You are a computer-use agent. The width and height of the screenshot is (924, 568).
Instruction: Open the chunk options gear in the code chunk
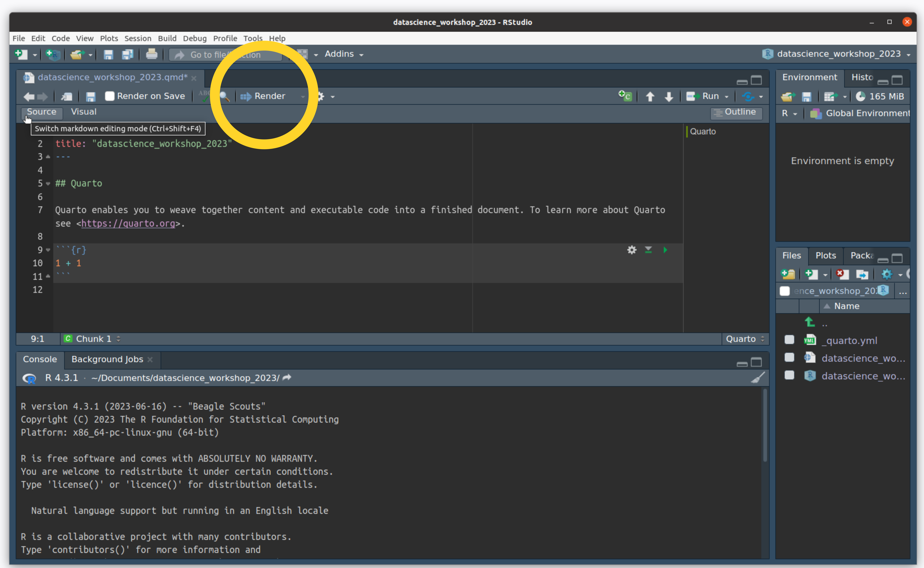(632, 250)
